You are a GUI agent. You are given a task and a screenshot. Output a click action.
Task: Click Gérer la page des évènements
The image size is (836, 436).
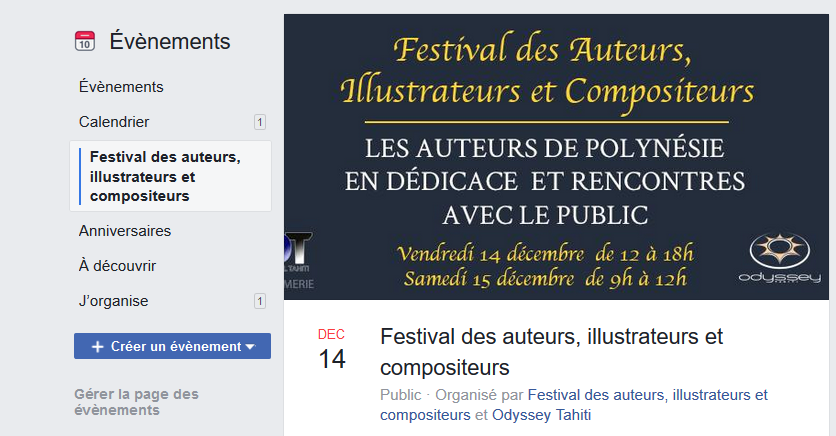pos(136,401)
